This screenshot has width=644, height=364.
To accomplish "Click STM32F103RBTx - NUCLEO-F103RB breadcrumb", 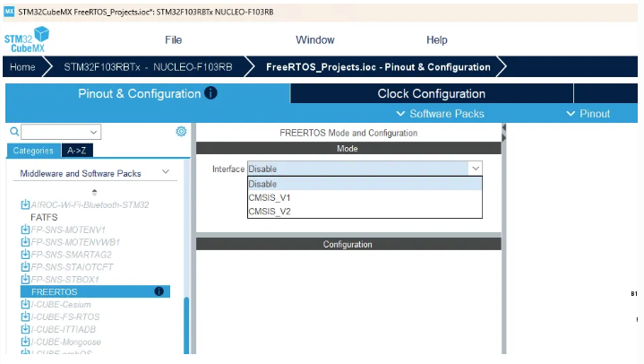I will pos(148,67).
